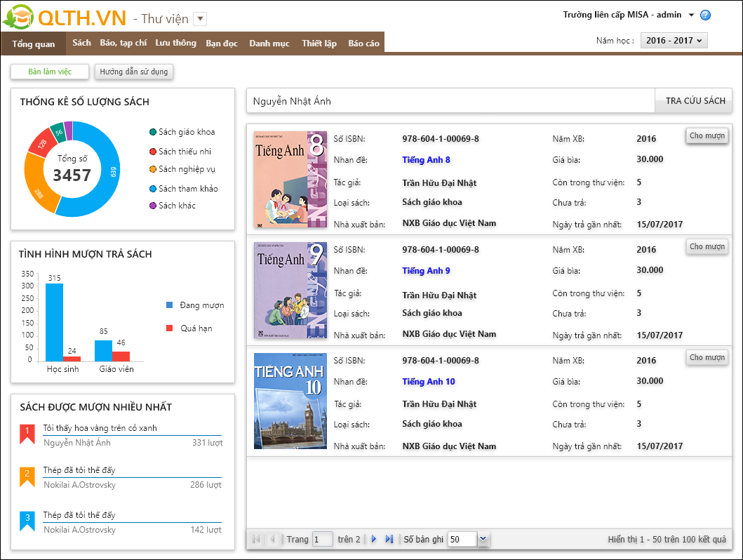Viewport: 743px width, 560px height.
Task: Click the QLTH.VN logo icon
Action: [19, 18]
